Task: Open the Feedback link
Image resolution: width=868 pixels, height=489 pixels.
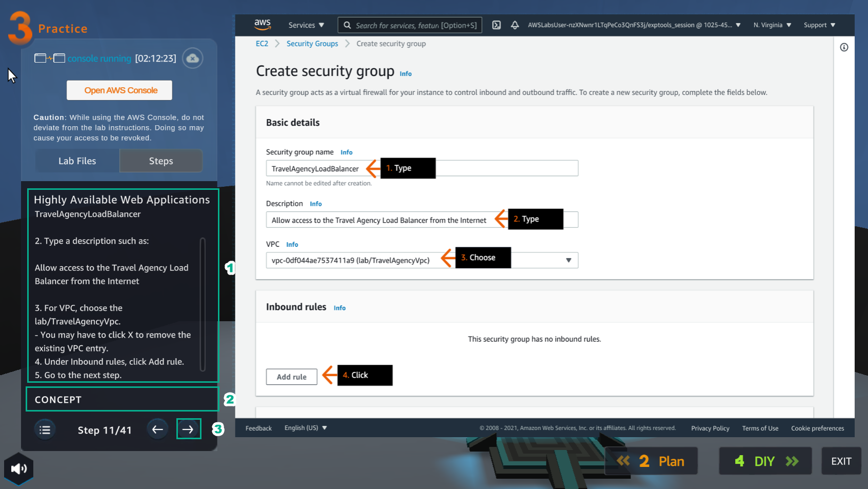Action: pyautogui.click(x=258, y=428)
